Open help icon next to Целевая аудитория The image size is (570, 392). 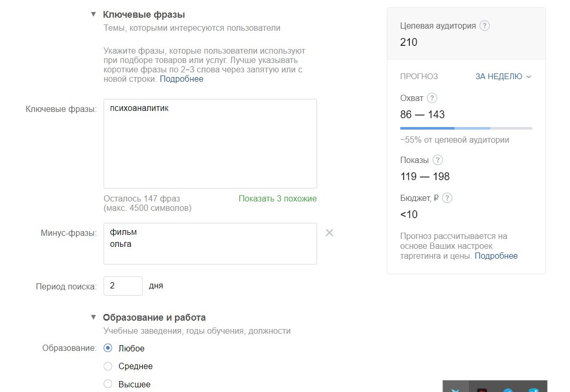[x=485, y=26]
